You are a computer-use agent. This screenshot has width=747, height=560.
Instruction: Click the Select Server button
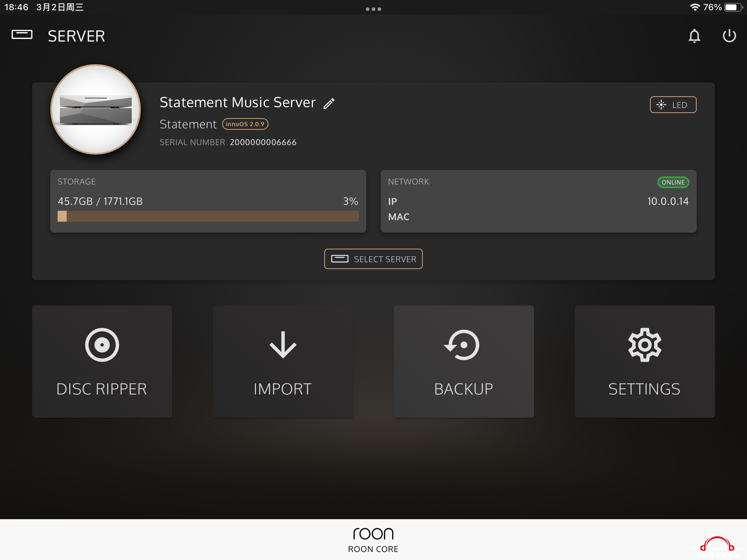(x=373, y=259)
